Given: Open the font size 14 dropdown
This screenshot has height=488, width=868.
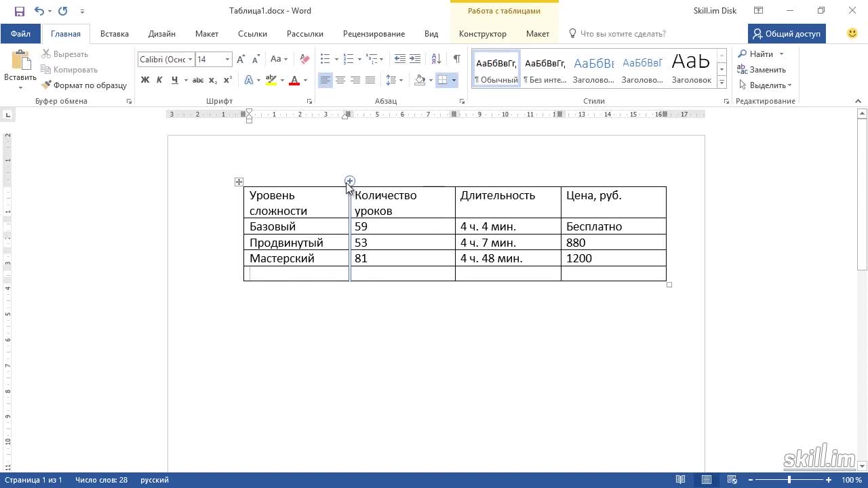Looking at the screenshot, I should point(227,60).
